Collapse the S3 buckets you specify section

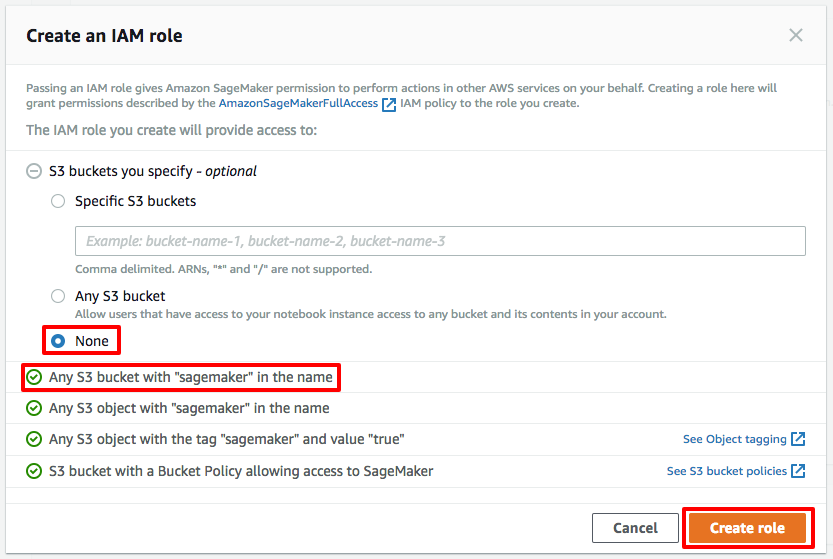[x=34, y=171]
